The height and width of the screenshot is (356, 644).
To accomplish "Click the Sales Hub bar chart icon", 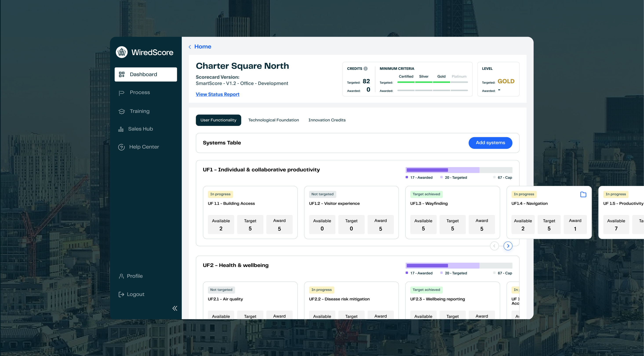I will pos(121,129).
